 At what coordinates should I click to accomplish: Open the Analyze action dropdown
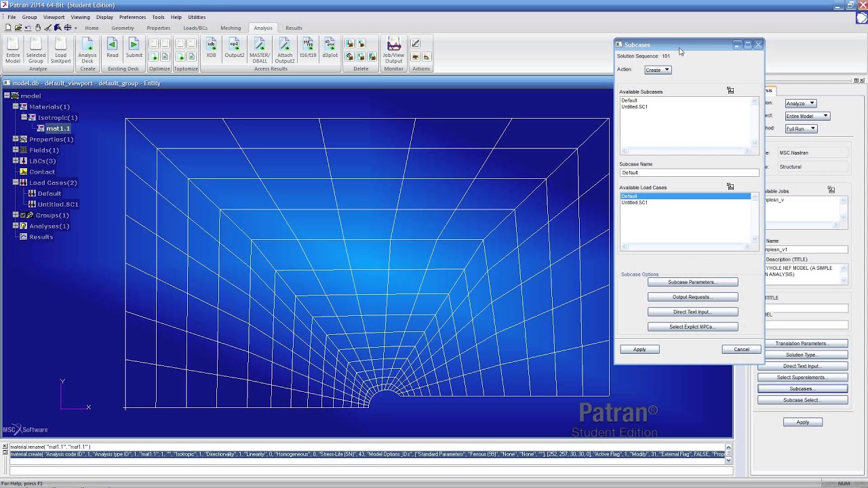(800, 103)
